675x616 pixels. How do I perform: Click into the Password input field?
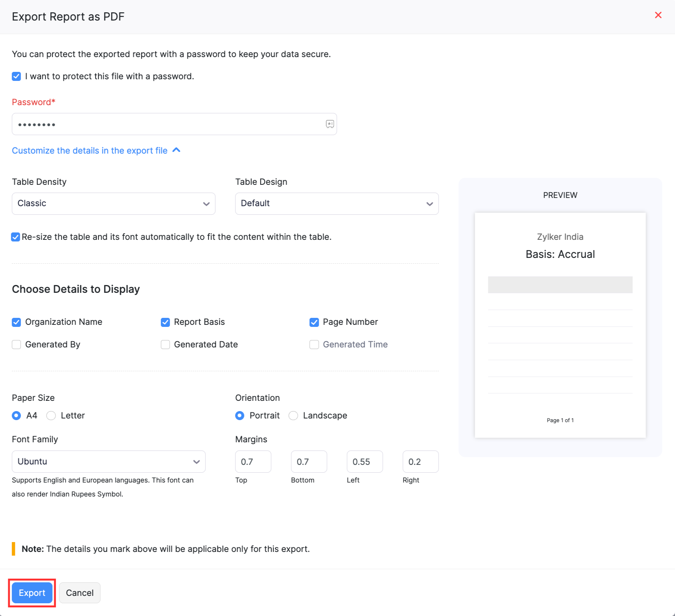164,124
